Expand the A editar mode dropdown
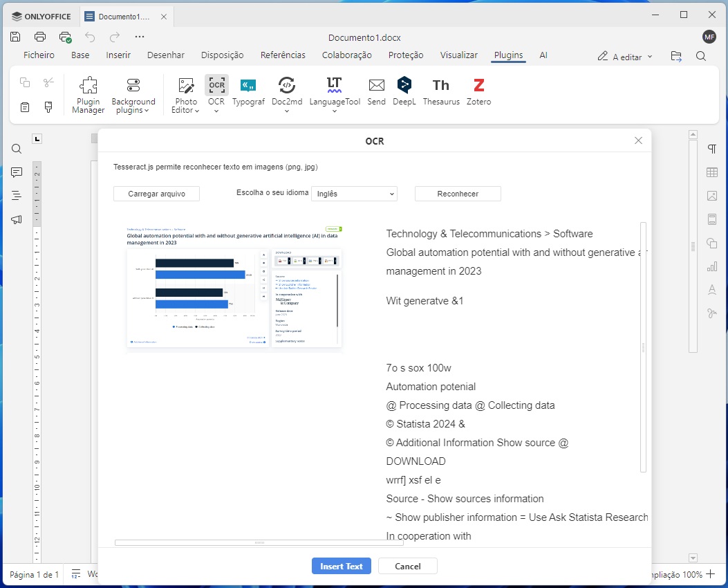Viewport: 728px width, 588px height. [x=625, y=57]
